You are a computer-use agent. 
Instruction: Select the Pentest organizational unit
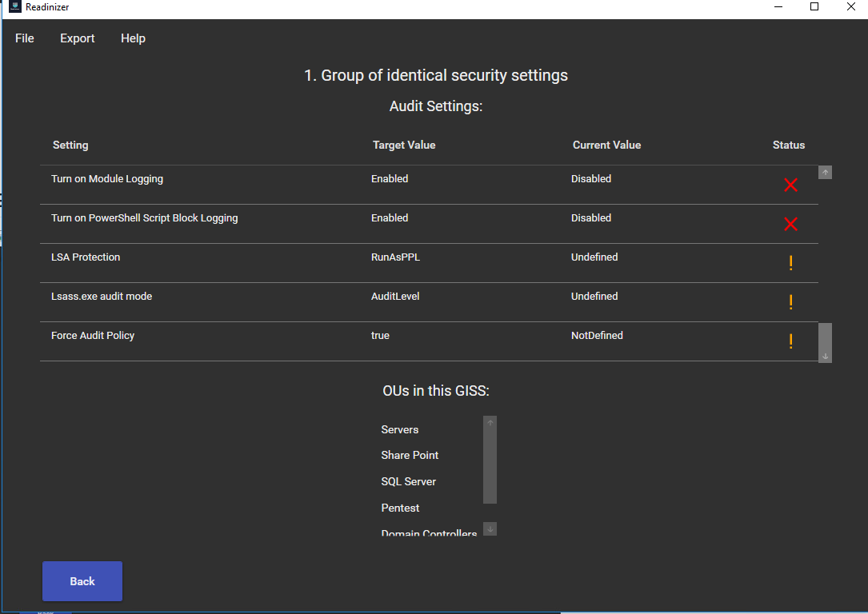(x=400, y=508)
